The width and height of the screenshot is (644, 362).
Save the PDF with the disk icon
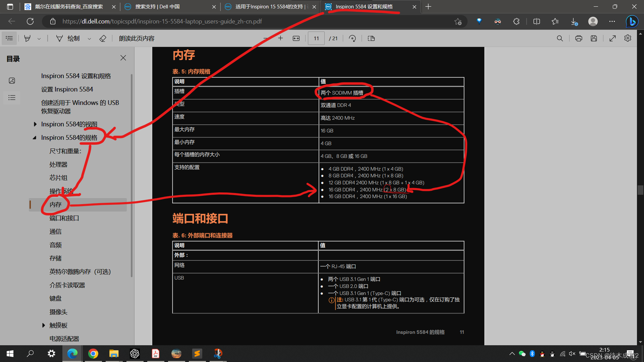tap(594, 38)
